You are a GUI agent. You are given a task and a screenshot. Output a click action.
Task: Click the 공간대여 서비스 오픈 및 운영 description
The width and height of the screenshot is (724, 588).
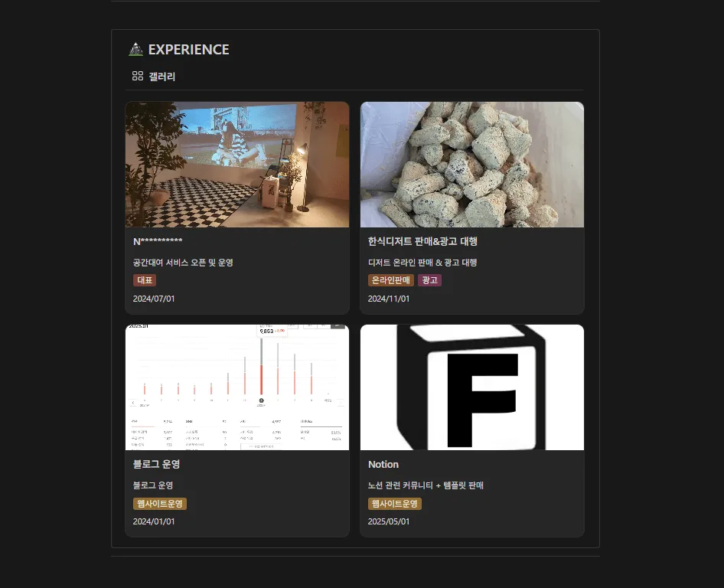point(183,263)
